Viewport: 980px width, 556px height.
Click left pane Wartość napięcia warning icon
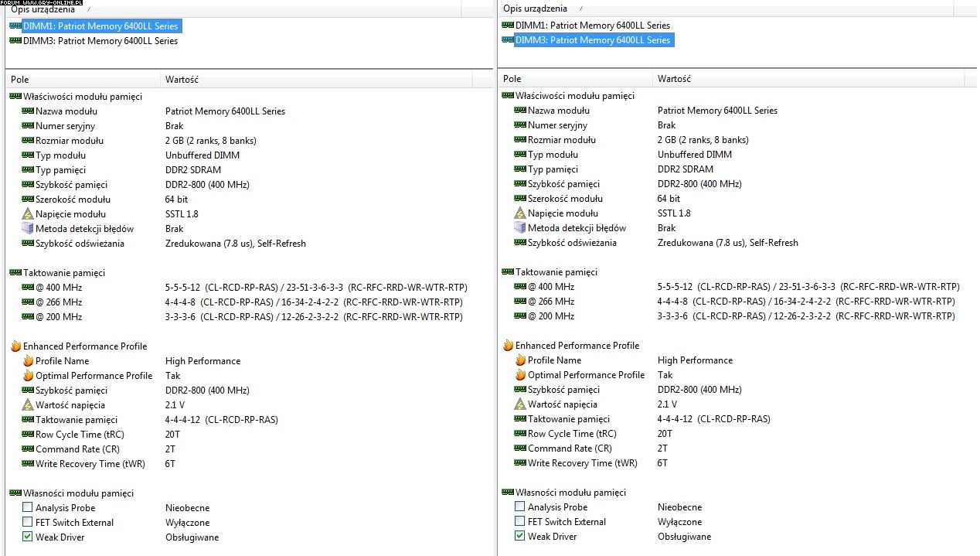coord(28,404)
